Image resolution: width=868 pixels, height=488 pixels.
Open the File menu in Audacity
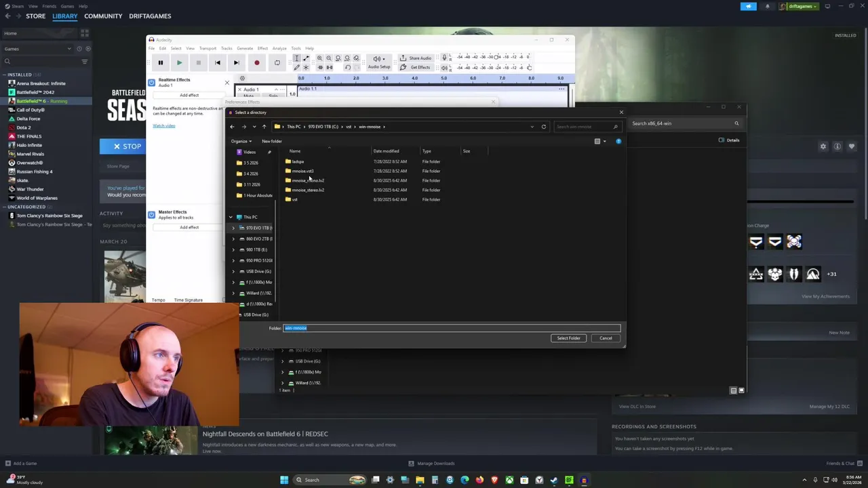(151, 48)
